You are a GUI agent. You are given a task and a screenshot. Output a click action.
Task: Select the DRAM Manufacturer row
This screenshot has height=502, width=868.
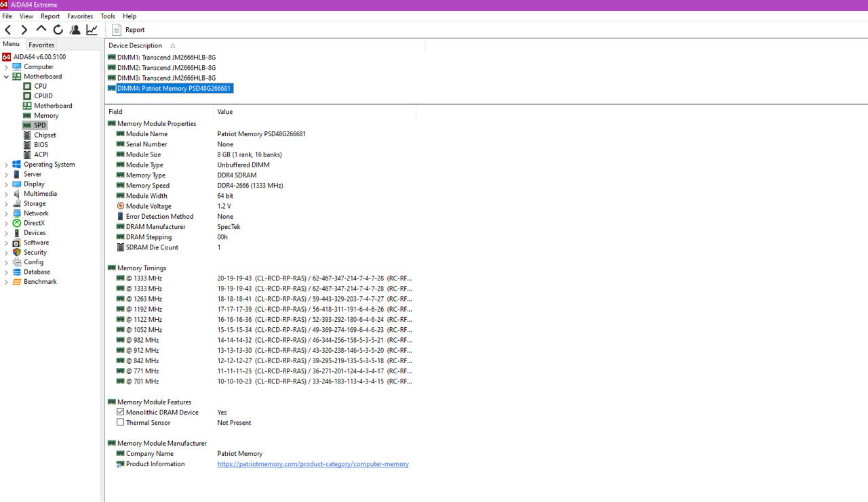(261, 227)
